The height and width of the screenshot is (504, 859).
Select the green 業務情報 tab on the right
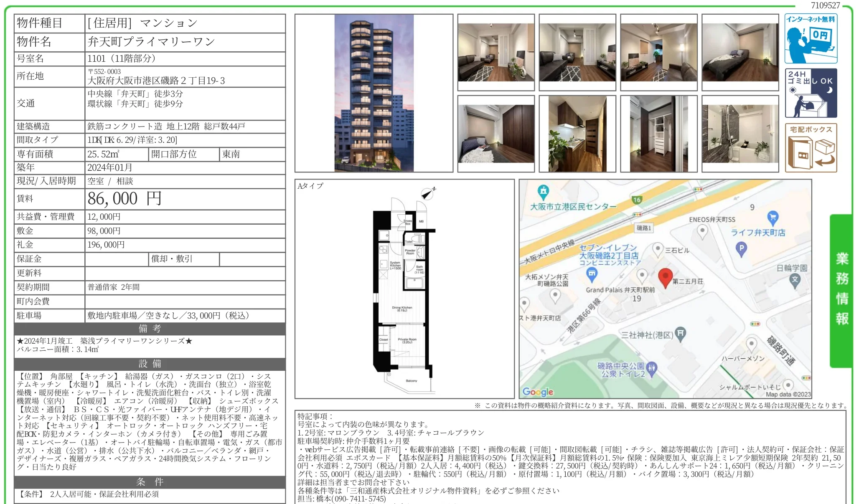pyautogui.click(x=842, y=288)
